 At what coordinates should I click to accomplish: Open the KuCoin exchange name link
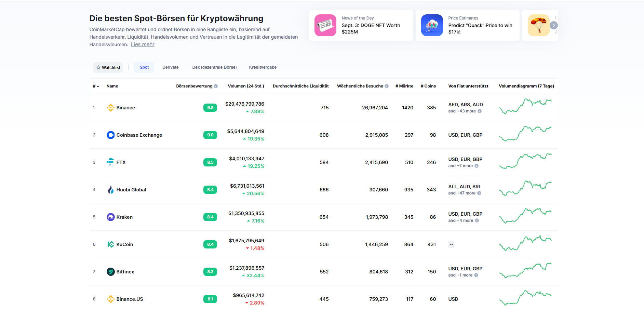124,244
